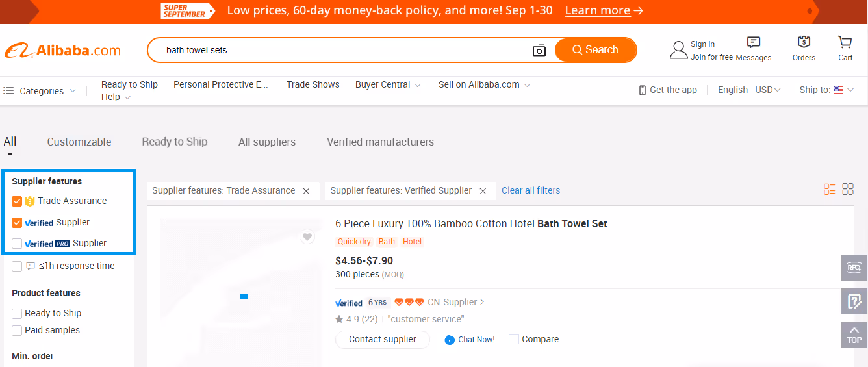Click the Sign in user icon
Image resolution: width=868 pixels, height=367 pixels.
(x=679, y=50)
